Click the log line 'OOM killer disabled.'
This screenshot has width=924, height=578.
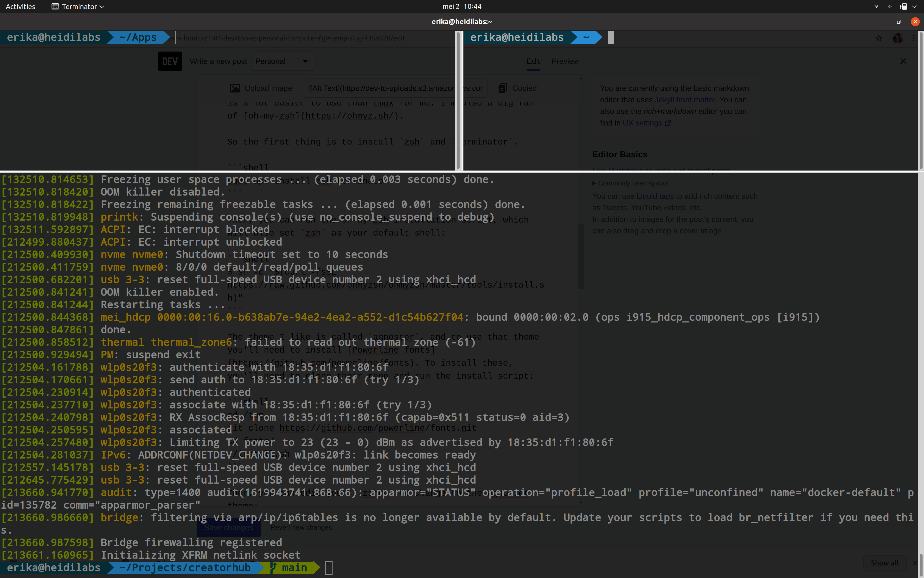click(163, 192)
